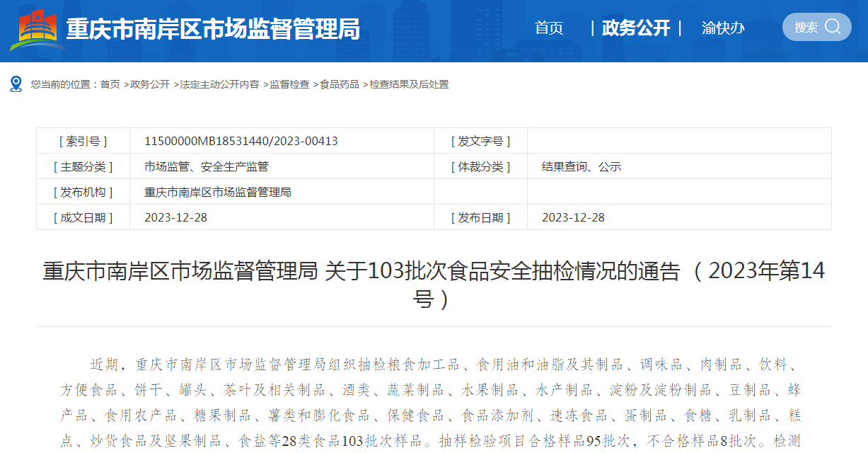Click the location pin icon in breadcrumb
Image resolution: width=868 pixels, height=453 pixels.
[16, 84]
